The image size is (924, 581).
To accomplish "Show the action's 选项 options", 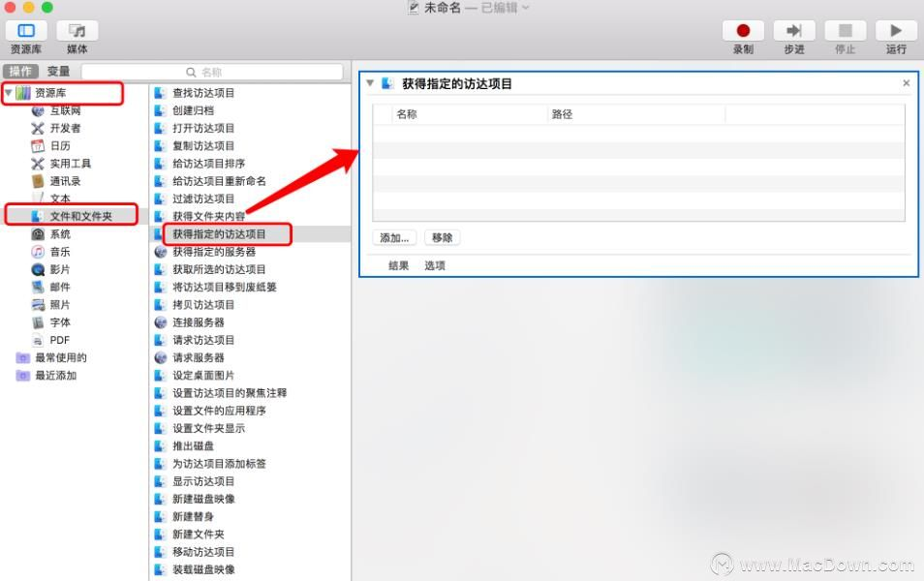I will click(435, 265).
